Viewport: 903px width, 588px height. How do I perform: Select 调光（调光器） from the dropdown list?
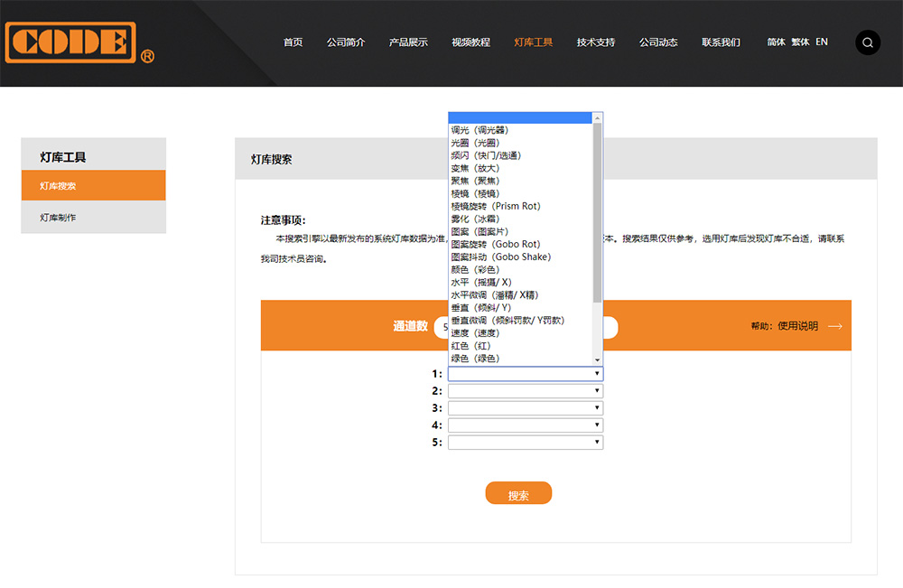[x=479, y=130]
